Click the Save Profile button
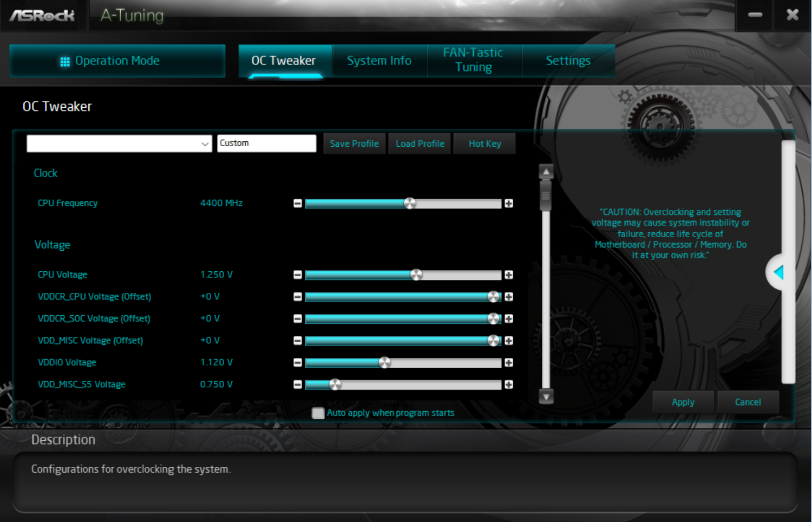Image resolution: width=812 pixels, height=522 pixels. [354, 143]
